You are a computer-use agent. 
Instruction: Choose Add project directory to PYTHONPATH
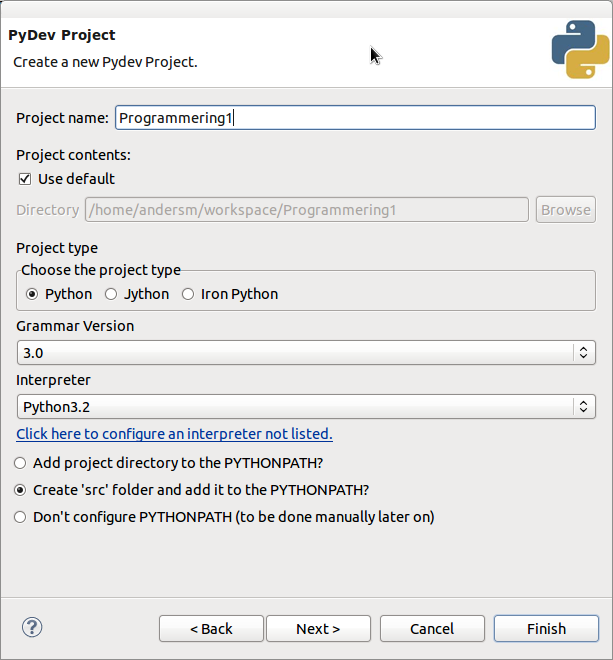[20, 463]
